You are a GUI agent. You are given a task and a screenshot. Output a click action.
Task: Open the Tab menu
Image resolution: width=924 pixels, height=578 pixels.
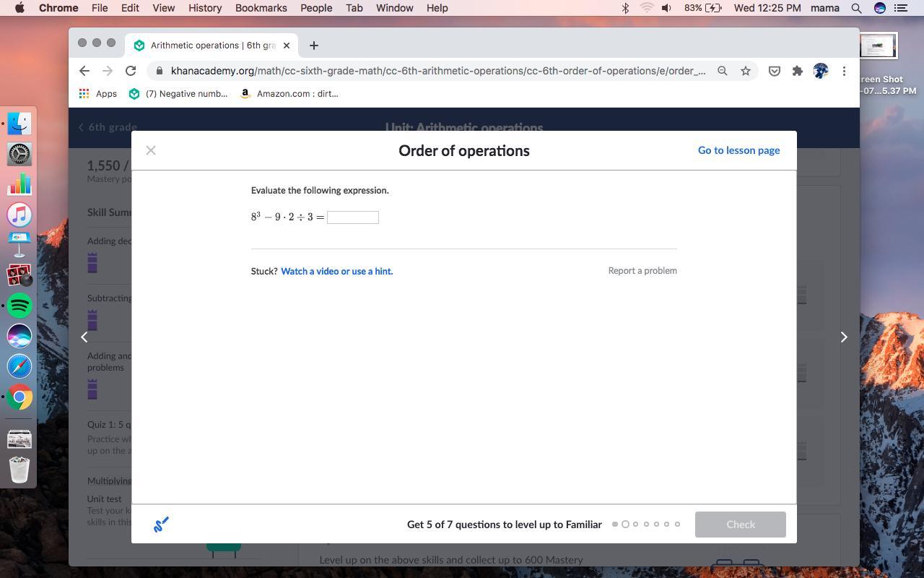pyautogui.click(x=354, y=8)
